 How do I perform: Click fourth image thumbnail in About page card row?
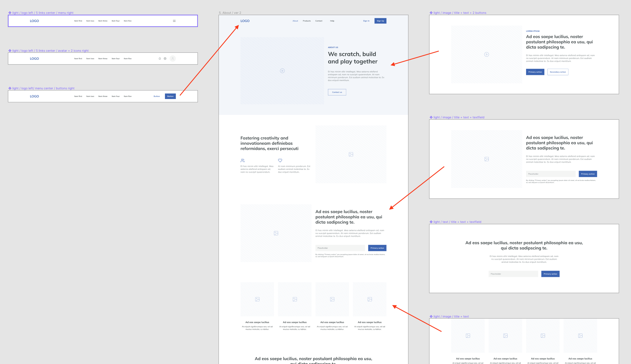[370, 299]
